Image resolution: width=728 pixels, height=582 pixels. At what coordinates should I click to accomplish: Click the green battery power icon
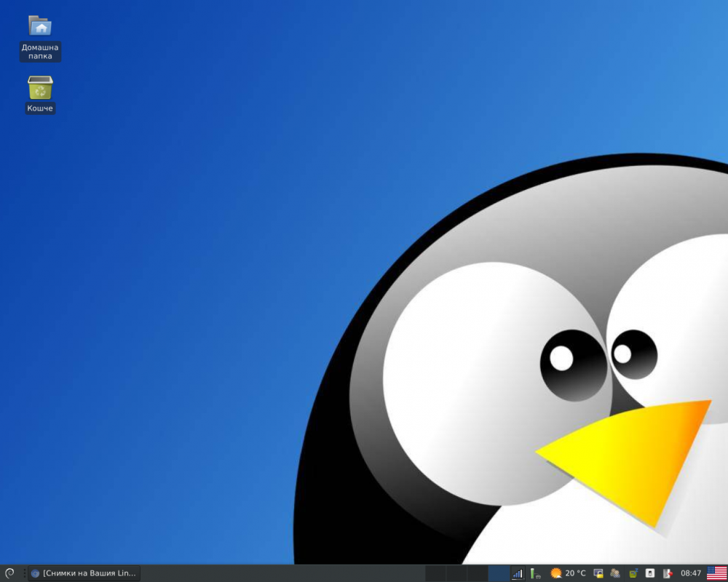click(x=535, y=573)
